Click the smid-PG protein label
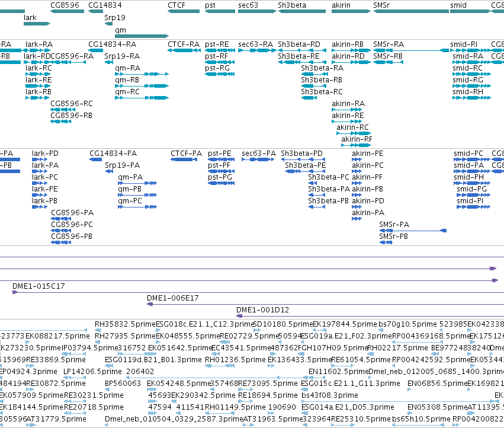Screen dimensions: 504x428 pyautogui.click(x=472, y=189)
